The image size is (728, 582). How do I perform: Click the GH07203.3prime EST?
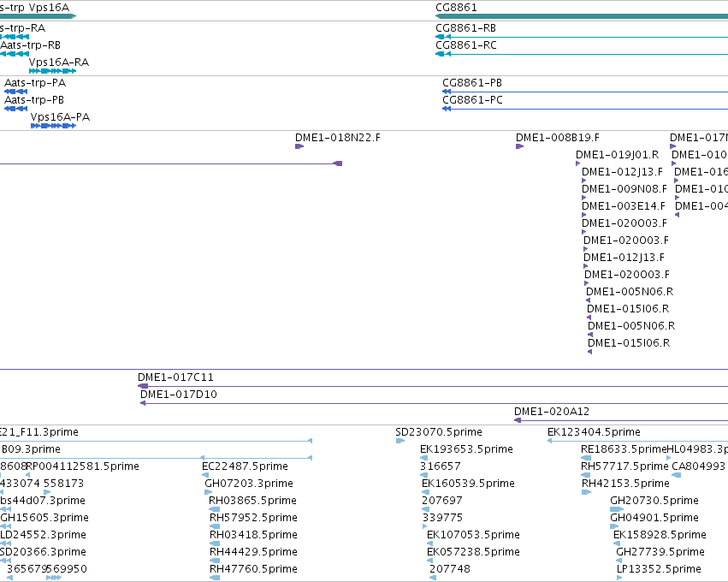(209, 492)
